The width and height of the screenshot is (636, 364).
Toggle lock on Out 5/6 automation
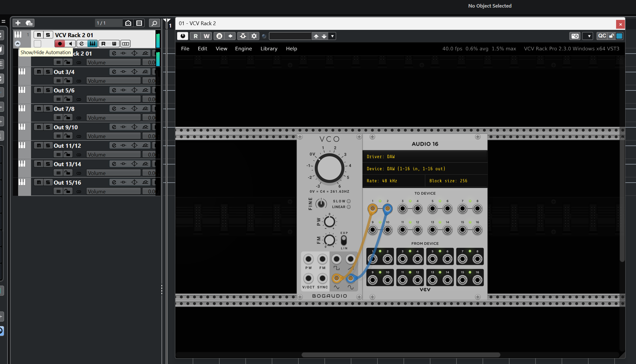[68, 99]
